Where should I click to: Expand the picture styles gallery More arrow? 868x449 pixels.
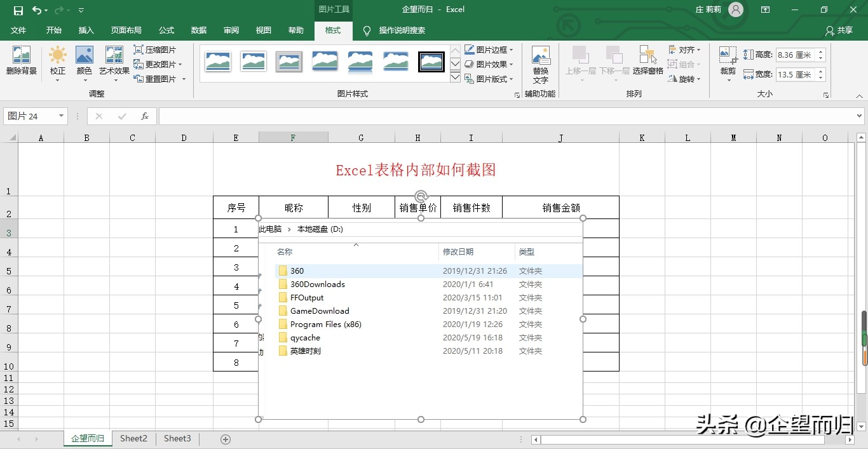(455, 77)
